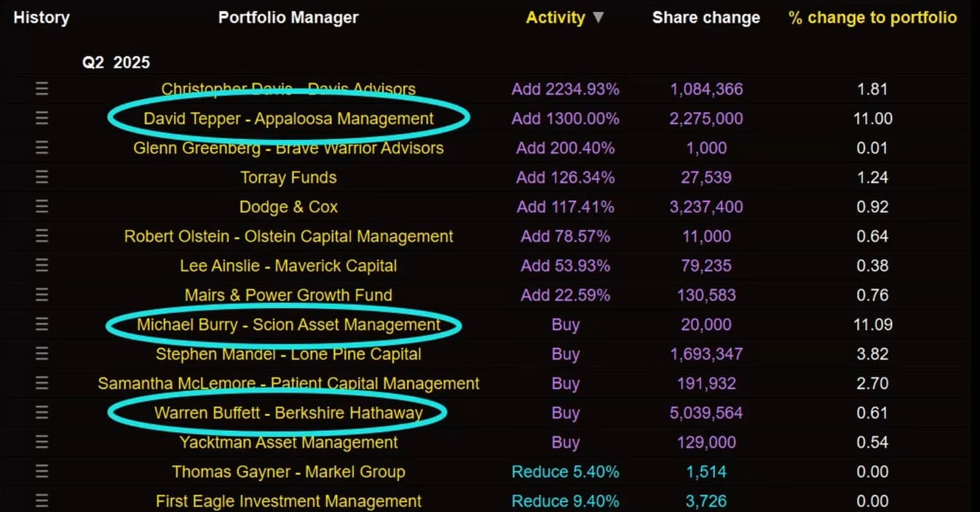Sort by Activity column header

tap(556, 17)
